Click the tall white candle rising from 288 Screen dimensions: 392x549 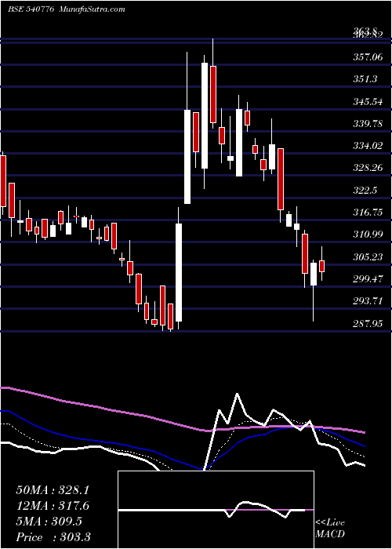179,272
